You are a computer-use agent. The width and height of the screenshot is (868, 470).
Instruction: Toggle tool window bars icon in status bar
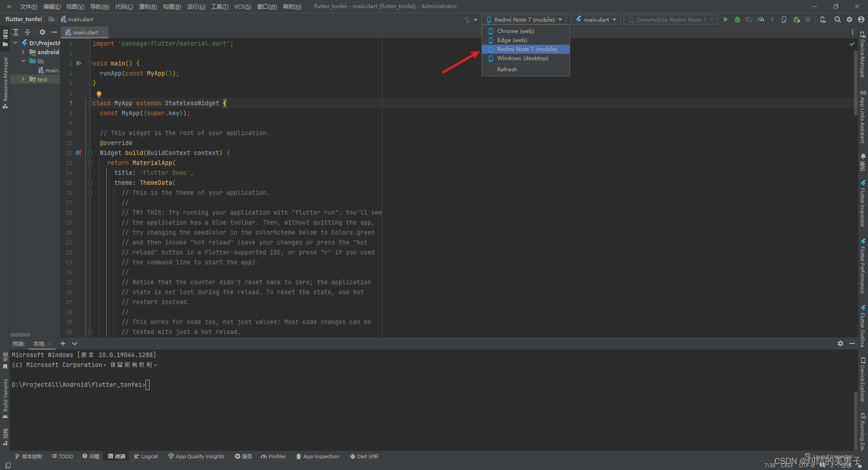[x=8, y=465]
